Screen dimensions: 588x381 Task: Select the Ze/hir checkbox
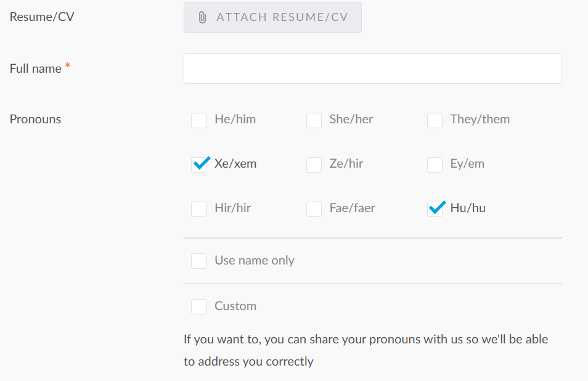[x=314, y=165]
